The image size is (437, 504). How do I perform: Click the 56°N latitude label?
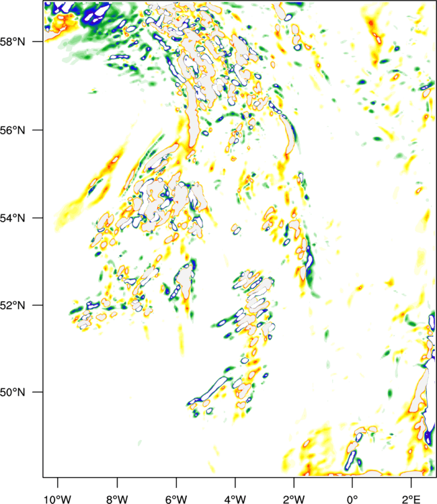(12, 130)
